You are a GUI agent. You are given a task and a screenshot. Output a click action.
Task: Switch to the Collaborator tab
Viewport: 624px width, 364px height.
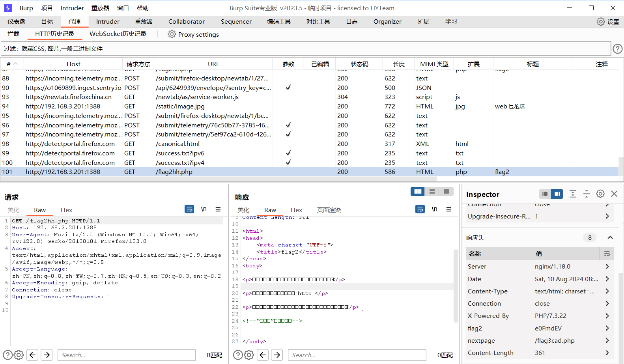(187, 22)
